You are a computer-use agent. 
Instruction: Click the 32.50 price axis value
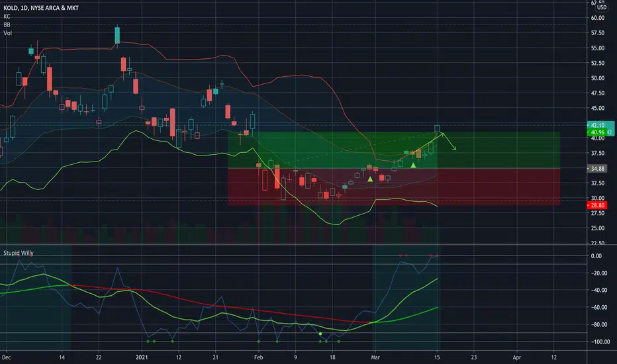click(x=597, y=183)
